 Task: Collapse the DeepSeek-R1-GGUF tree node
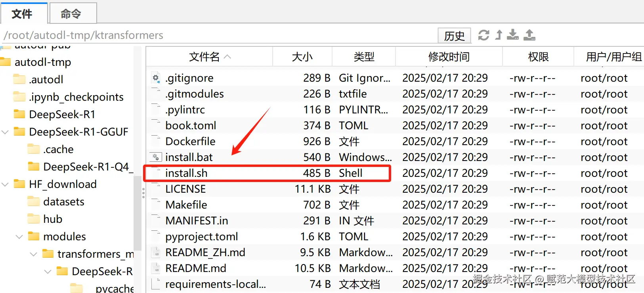tap(5, 132)
